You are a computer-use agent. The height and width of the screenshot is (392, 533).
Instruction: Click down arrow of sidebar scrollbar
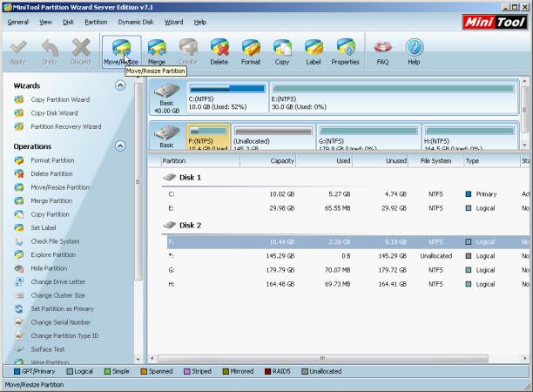click(x=138, y=359)
